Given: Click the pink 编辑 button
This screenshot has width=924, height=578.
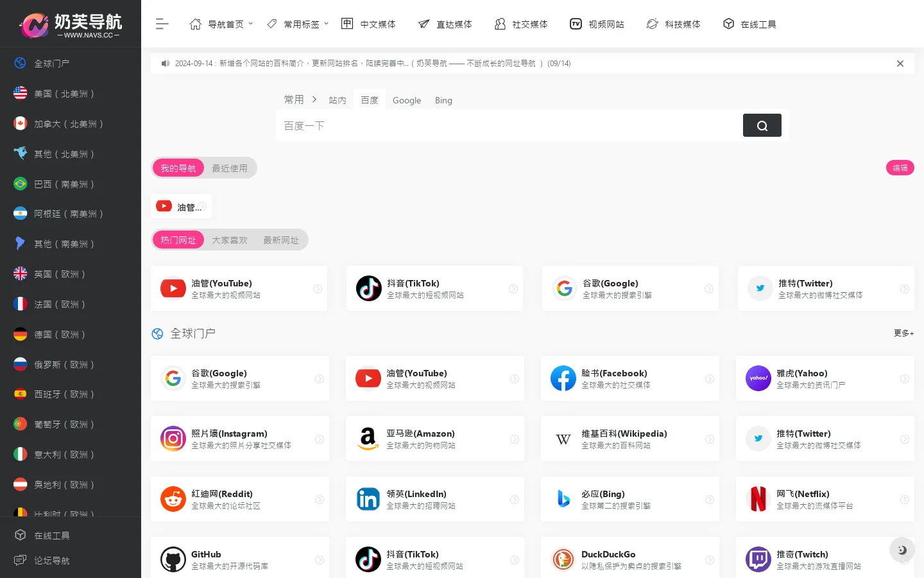Looking at the screenshot, I should tap(900, 168).
